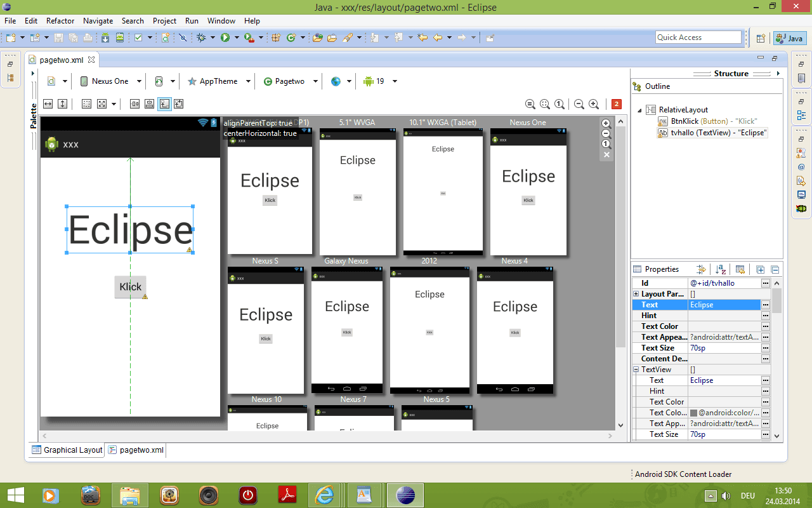
Task: Click the Javadoc '@' side icon
Action: point(801,167)
